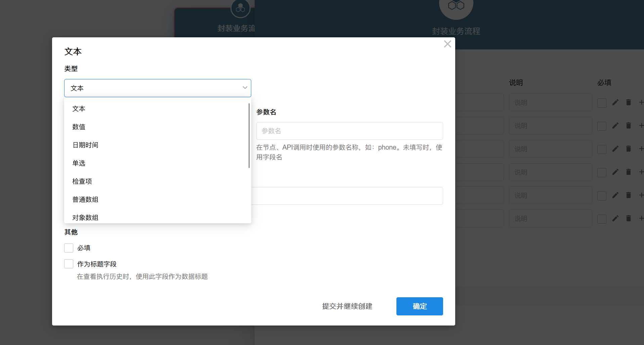The height and width of the screenshot is (345, 644).
Task: Click the pencil icon in the last row
Action: tap(615, 218)
